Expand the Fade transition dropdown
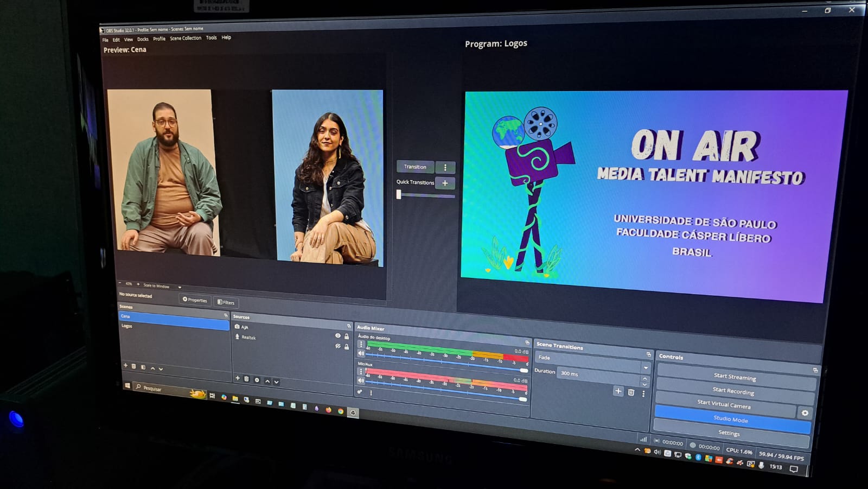Screen dimensions: 868x489 pyautogui.click(x=646, y=367)
